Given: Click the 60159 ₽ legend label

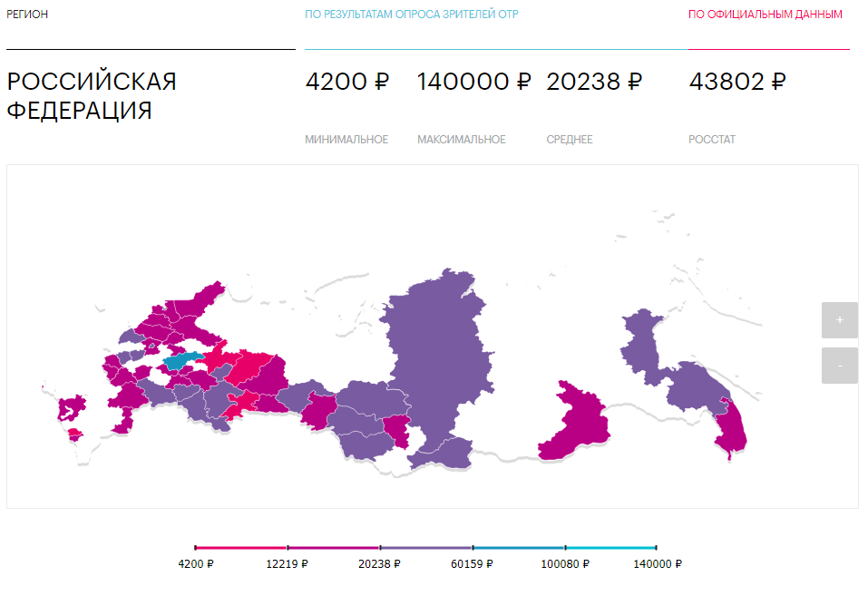Looking at the screenshot, I should (473, 563).
